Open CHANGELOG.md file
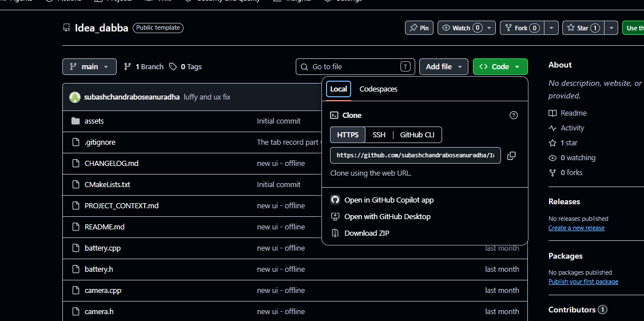This screenshot has width=644, height=321. click(x=112, y=164)
